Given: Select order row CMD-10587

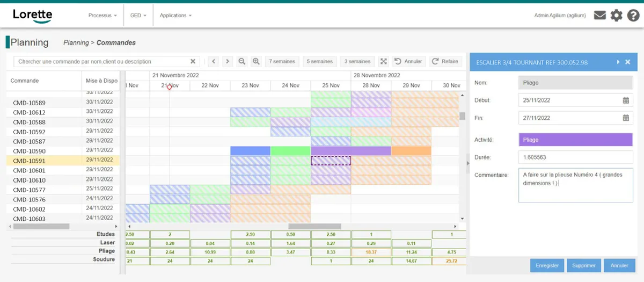Looking at the screenshot, I should pyautogui.click(x=63, y=141).
